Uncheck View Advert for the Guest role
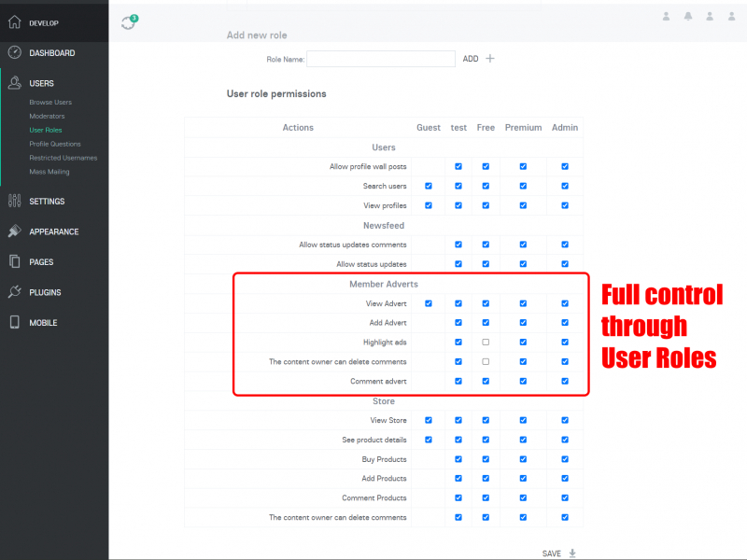The image size is (747, 560). pos(429,303)
